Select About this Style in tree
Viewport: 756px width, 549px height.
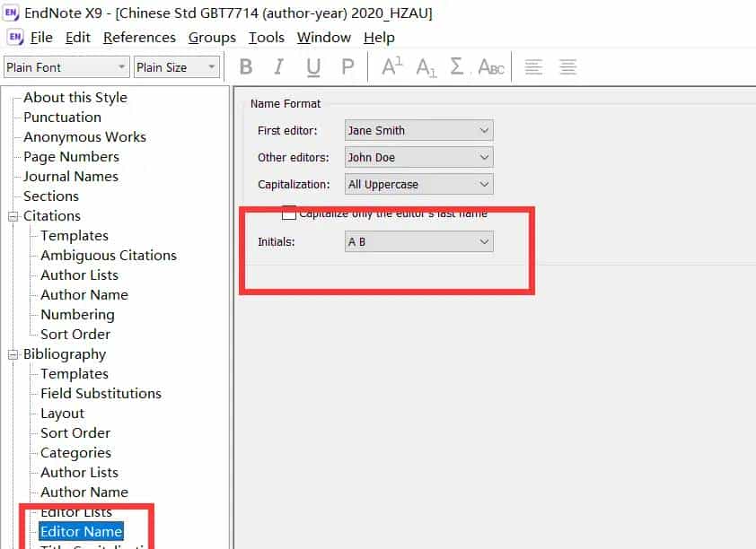tap(75, 97)
